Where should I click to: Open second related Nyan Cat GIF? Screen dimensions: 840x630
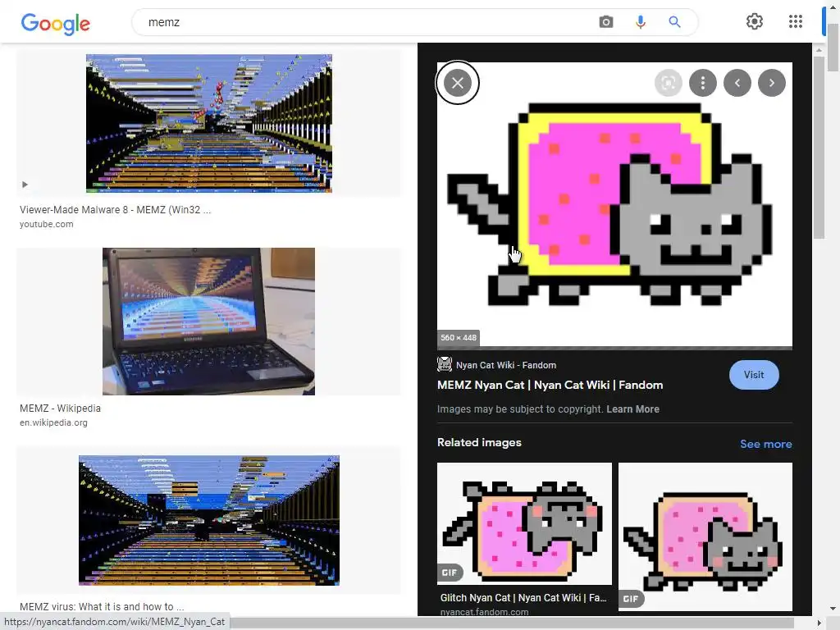click(705, 536)
